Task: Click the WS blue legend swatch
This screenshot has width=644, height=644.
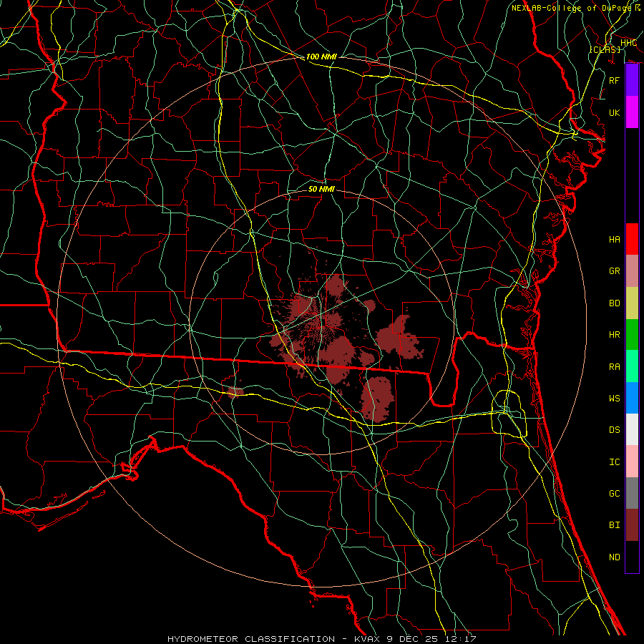Action: 632,398
